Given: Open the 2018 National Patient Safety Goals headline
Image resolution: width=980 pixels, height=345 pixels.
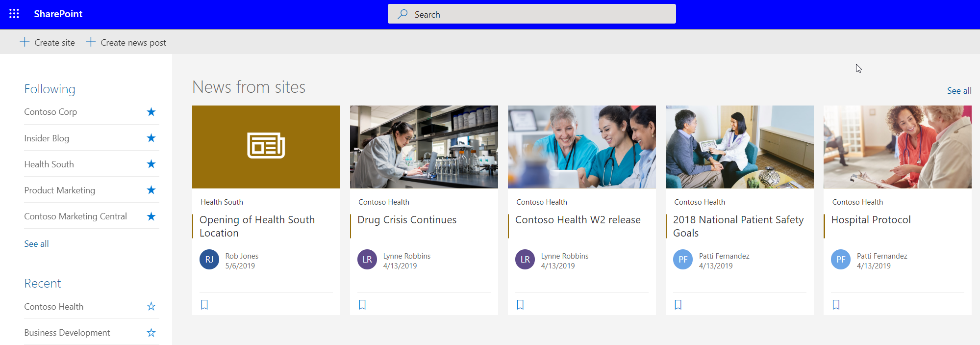Looking at the screenshot, I should [738, 226].
